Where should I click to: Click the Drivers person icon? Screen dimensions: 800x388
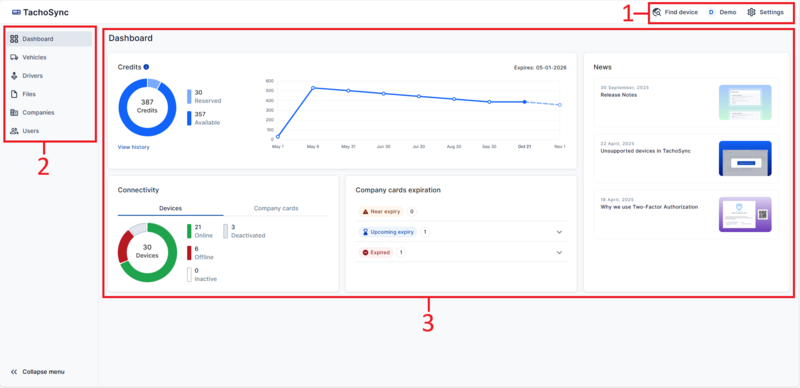click(x=14, y=76)
